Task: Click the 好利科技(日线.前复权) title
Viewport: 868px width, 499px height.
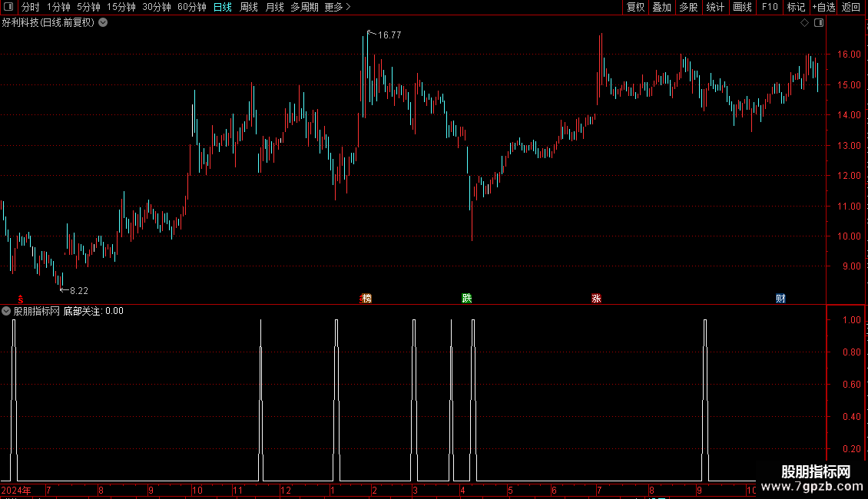Action: 48,23
